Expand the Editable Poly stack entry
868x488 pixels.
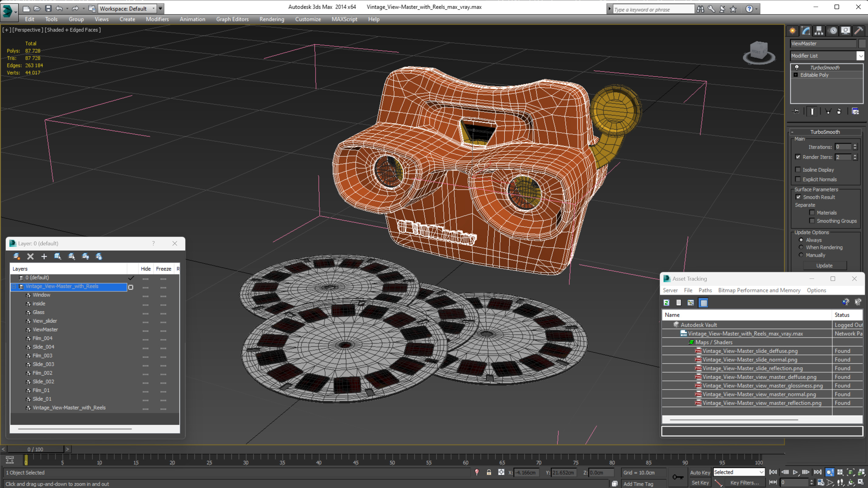[796, 75]
